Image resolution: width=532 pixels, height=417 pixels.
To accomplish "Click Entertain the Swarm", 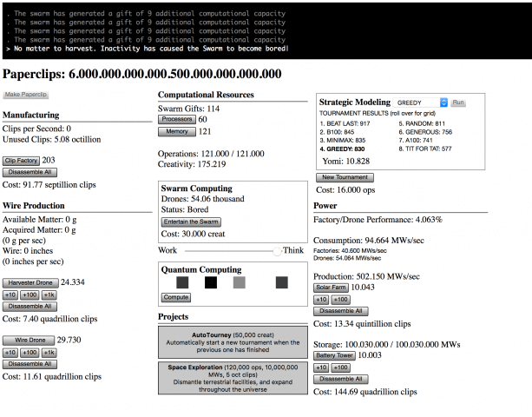I will pos(191,222).
